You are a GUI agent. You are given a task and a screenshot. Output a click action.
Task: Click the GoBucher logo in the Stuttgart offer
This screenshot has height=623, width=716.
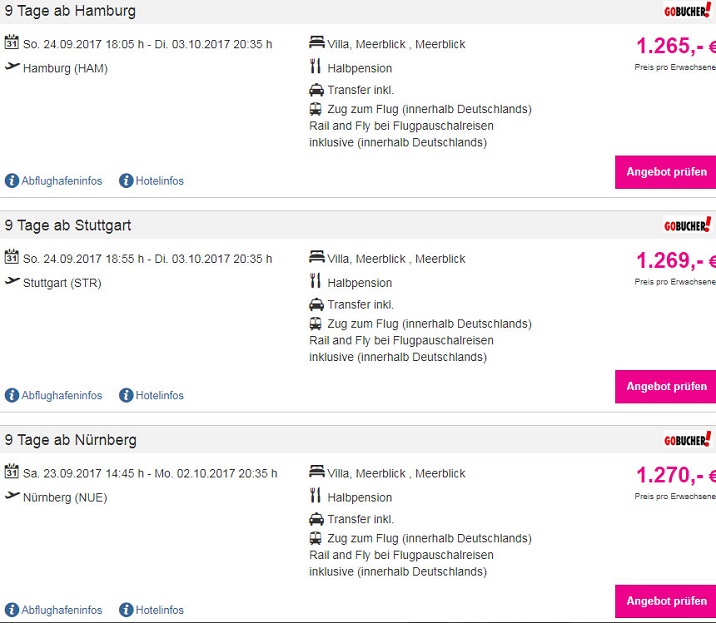pos(688,225)
